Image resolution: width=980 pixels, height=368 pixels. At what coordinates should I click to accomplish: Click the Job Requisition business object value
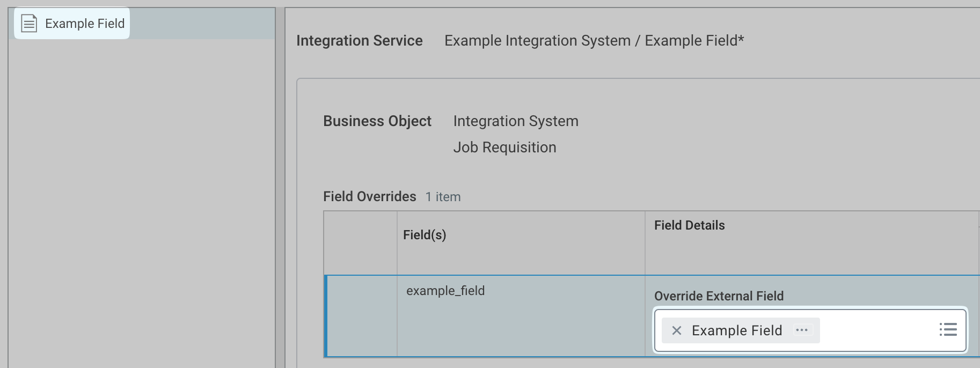click(504, 148)
